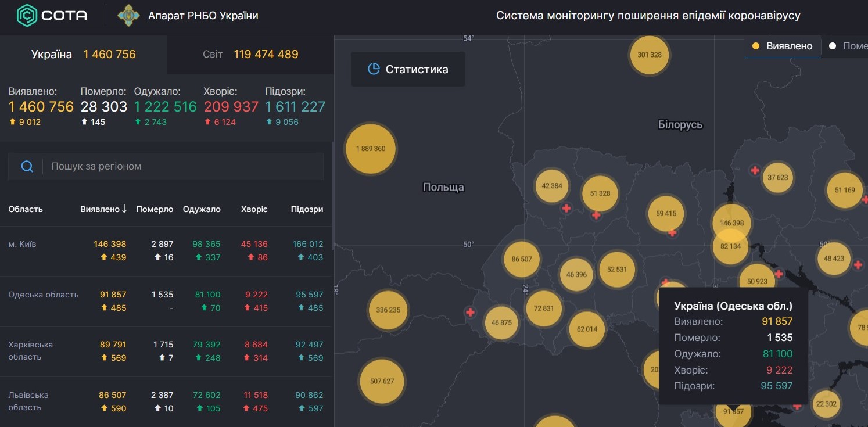Click the search magnifier icon

pos(27,167)
